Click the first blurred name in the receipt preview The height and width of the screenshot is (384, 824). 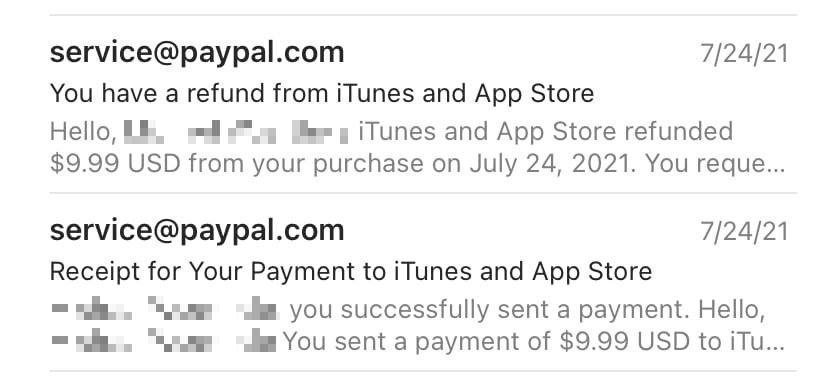point(164,310)
